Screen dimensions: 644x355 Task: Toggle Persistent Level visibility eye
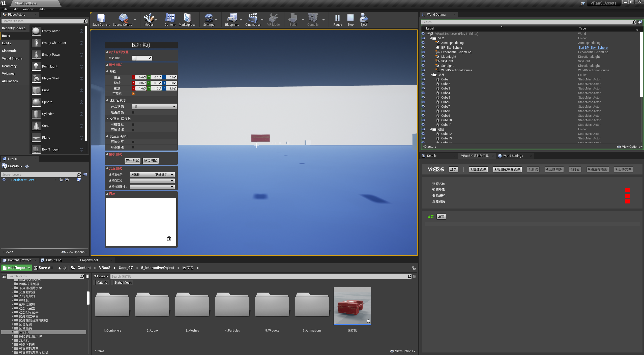(x=4, y=180)
